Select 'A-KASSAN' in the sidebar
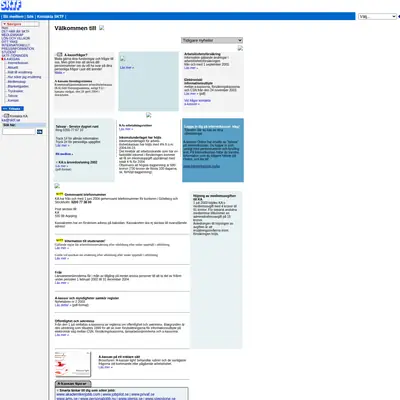Viewport: 400px width, 400px height. click(x=12, y=59)
